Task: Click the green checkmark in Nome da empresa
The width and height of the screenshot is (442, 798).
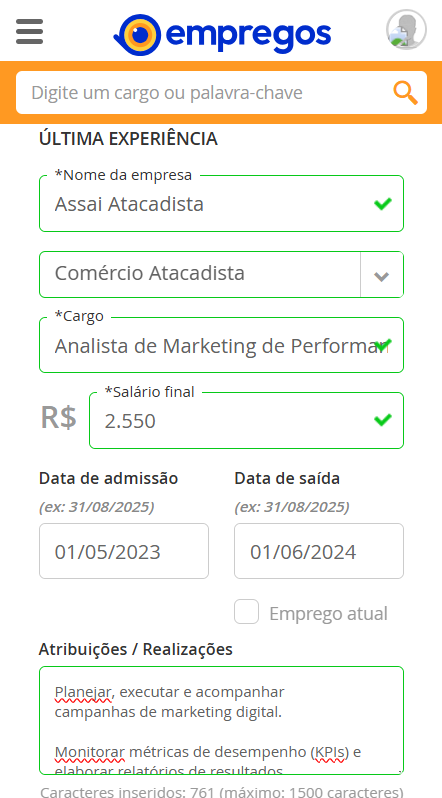Action: coord(382,204)
